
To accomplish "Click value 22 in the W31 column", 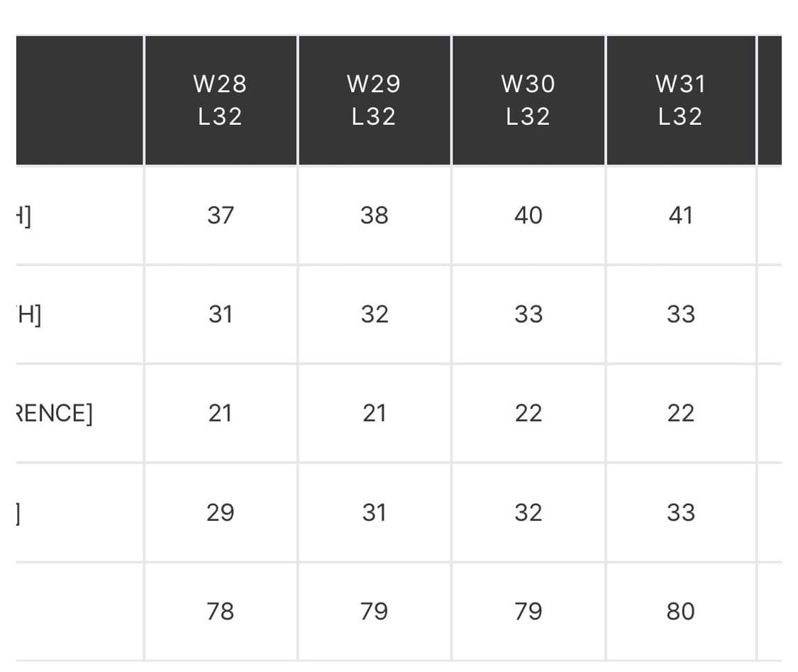I will click(680, 413).
